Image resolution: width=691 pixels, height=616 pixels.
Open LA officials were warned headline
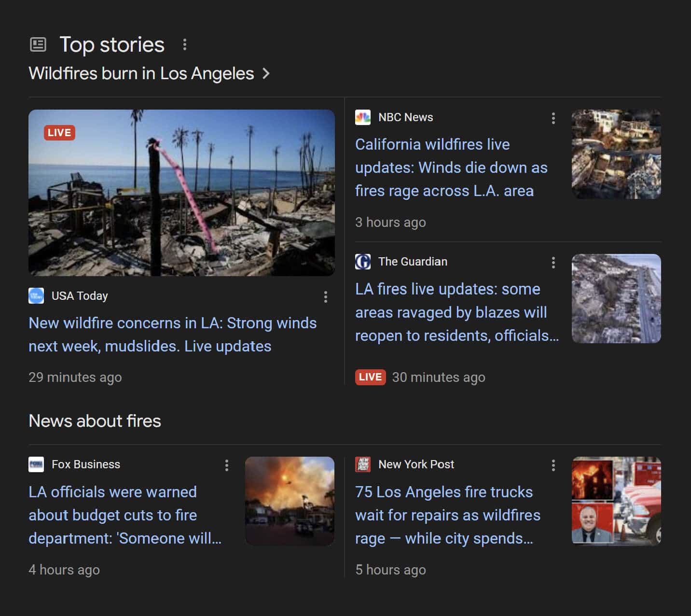coord(125,515)
